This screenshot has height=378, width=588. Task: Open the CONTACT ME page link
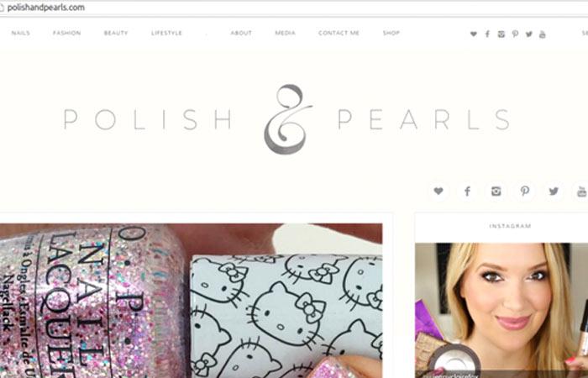(x=339, y=33)
